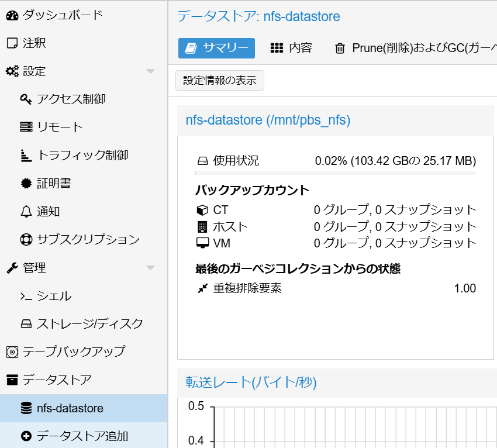The width and height of the screenshot is (497, 448).
Task: Click the ストレージ/ディスク drive icon
Action: click(26, 324)
